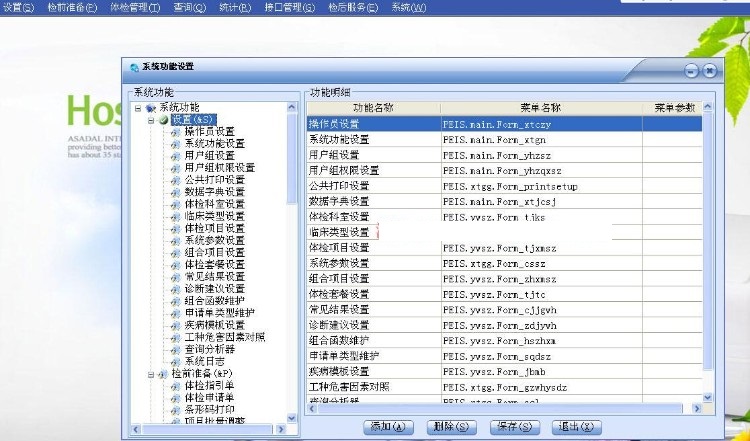Click the tree panel vertical scrollbar thumb

(292, 158)
